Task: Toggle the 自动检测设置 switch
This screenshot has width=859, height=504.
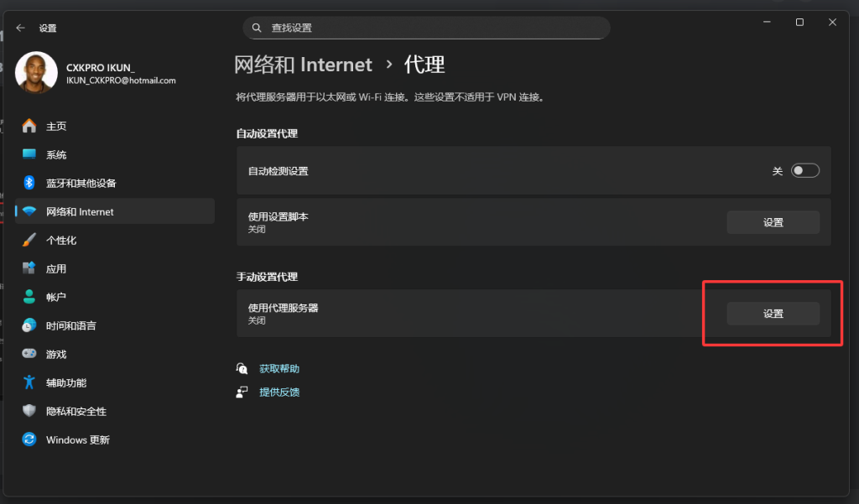Action: [x=804, y=171]
